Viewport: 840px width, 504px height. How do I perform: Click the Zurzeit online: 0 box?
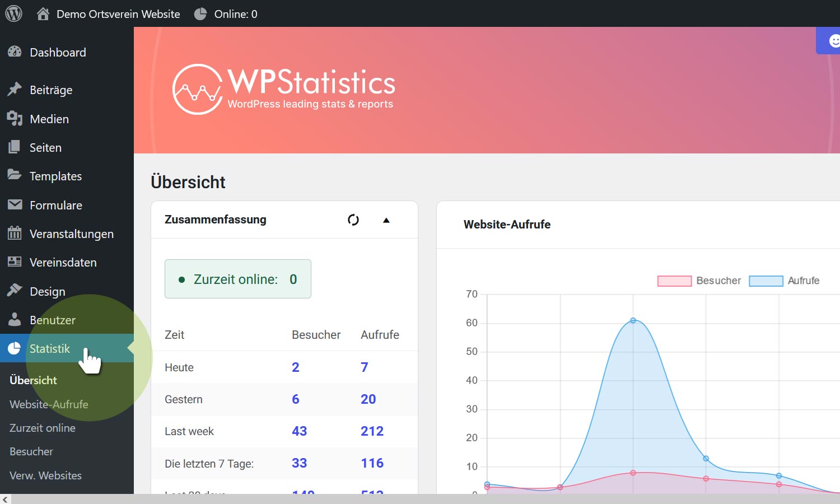tap(238, 279)
